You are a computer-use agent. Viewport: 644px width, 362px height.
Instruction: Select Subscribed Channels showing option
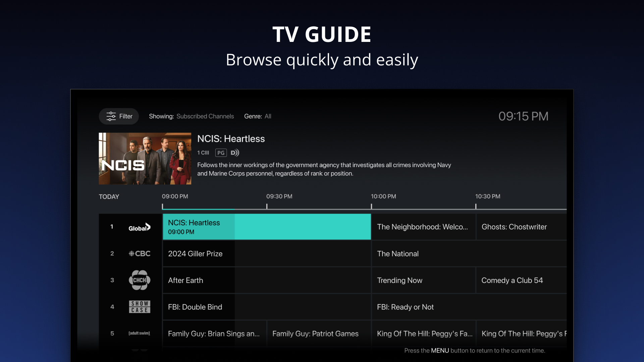pos(205,116)
